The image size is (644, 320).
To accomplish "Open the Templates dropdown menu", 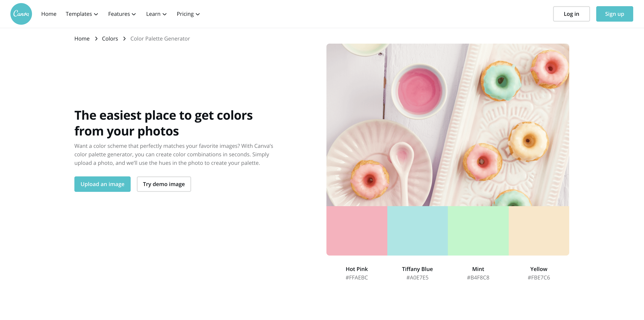I will 82,14.
